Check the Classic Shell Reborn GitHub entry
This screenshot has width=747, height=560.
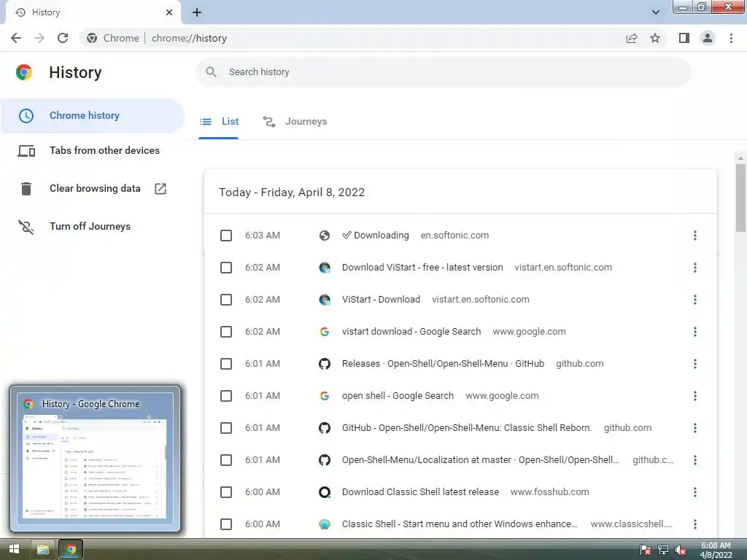click(x=226, y=428)
